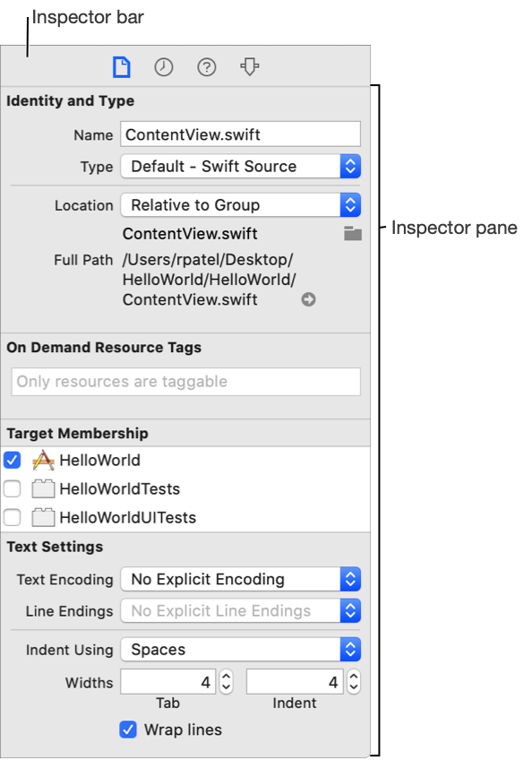Open the Quick Help inspector icon
Viewport: 532px width, 760px height.
206,67
